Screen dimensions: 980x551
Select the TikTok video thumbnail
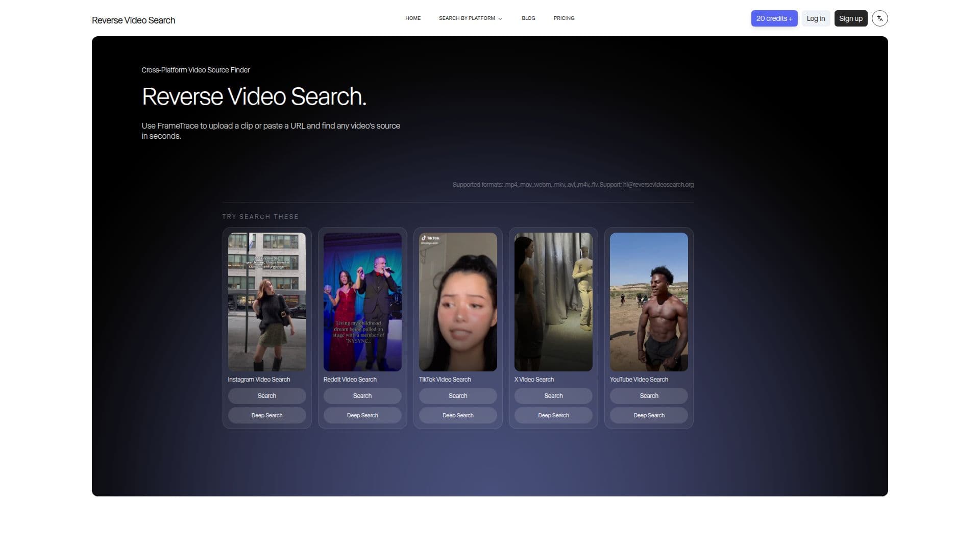(x=458, y=302)
